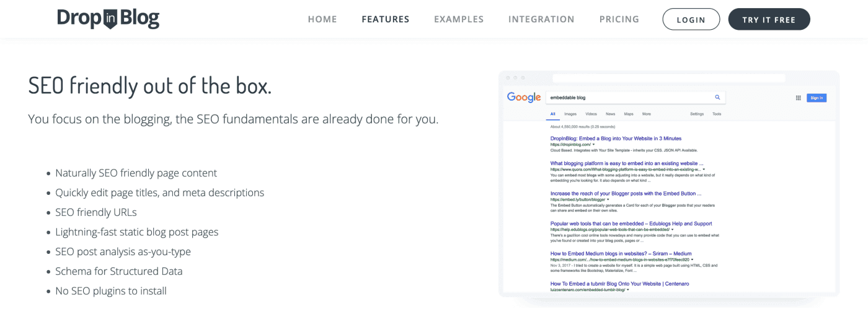Click the Google logo in the mockup
The image size is (868, 324).
pos(524,97)
